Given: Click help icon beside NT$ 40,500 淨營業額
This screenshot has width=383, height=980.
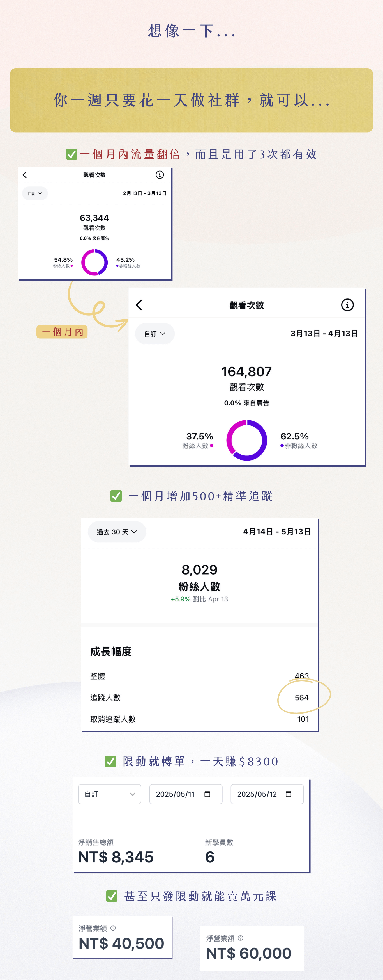Looking at the screenshot, I should click(x=113, y=928).
